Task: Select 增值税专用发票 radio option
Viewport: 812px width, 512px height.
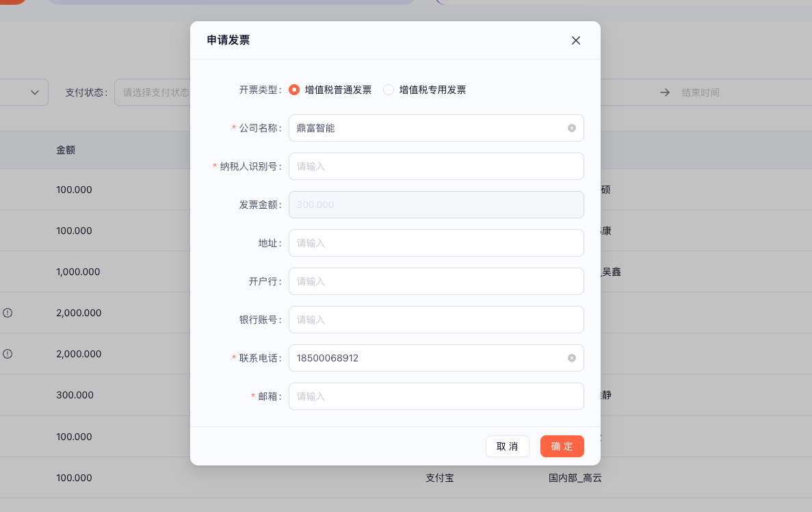Action: pos(389,90)
